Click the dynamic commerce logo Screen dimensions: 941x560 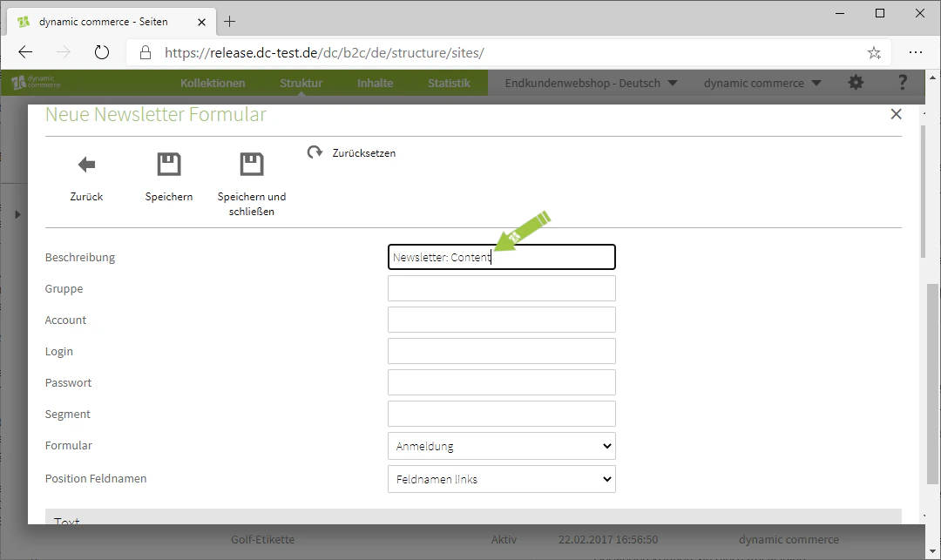coord(37,82)
